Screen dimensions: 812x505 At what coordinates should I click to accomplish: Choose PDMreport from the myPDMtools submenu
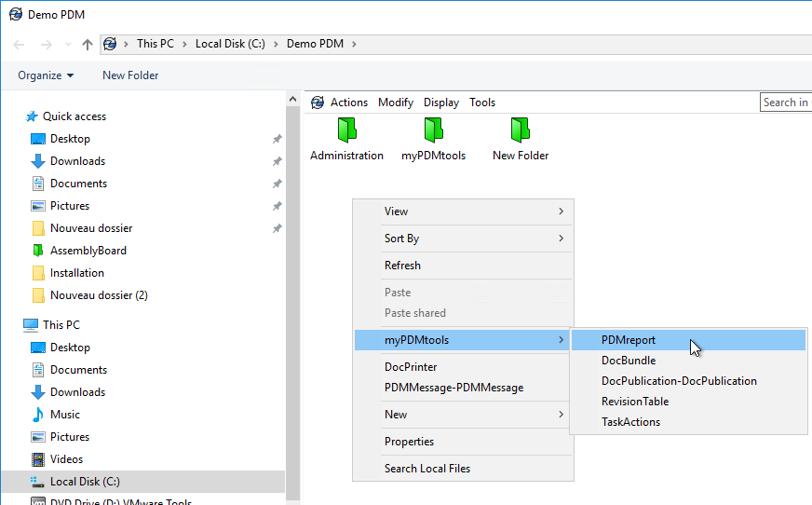tap(629, 340)
